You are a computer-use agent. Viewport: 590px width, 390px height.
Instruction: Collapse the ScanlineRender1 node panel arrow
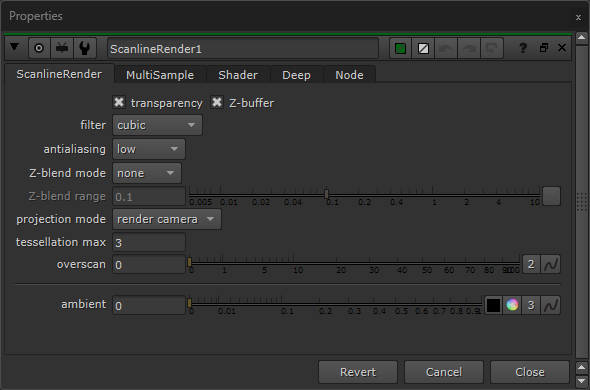point(14,47)
